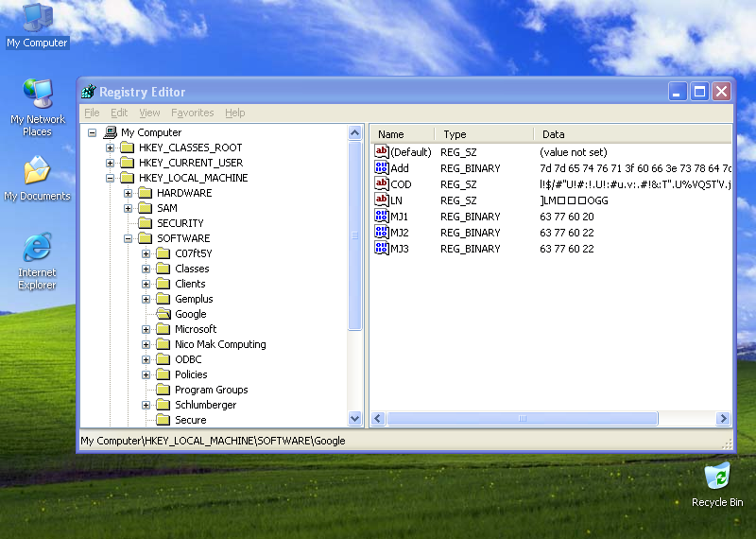Collapse the SOFTWARE key
The image size is (756, 539).
tap(128, 238)
